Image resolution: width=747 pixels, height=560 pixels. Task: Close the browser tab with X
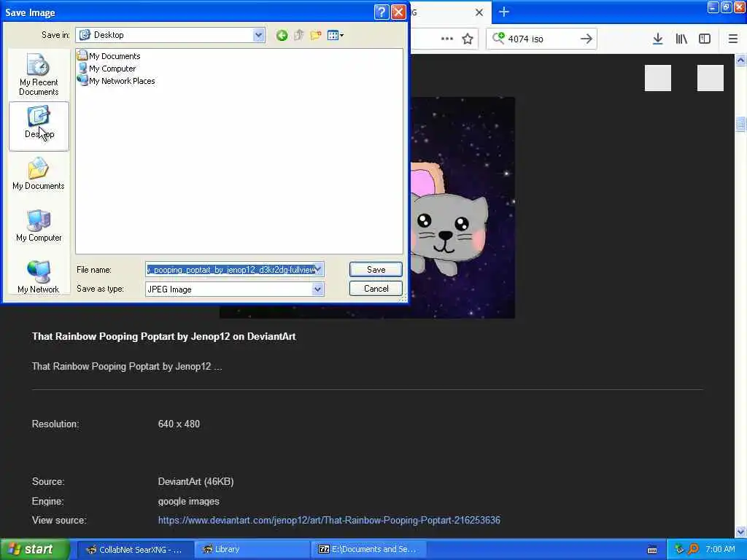tap(479, 12)
